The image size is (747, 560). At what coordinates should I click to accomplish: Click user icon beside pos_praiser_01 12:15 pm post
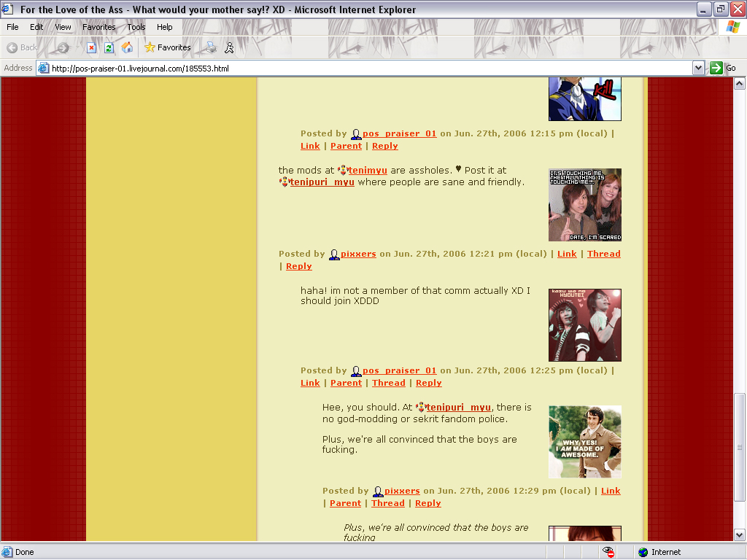pos(356,134)
